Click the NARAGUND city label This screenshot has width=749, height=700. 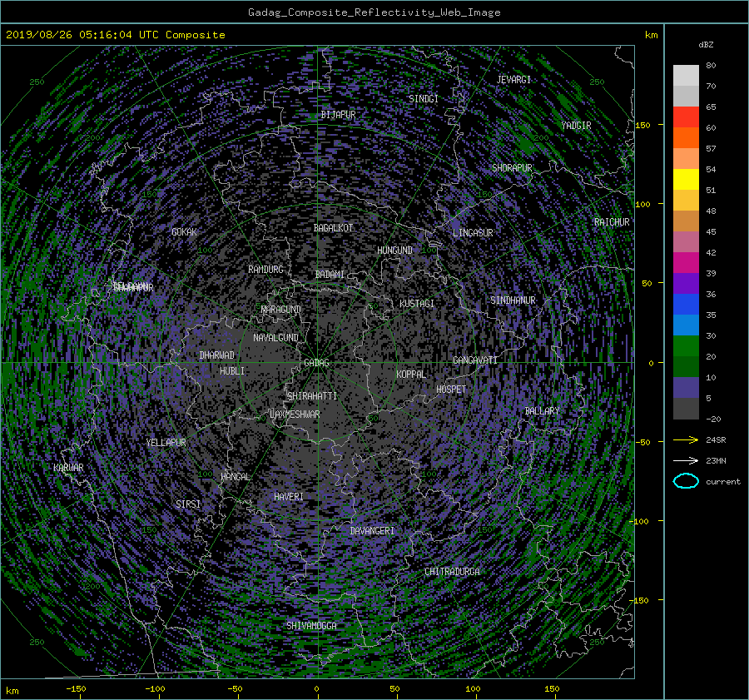pyautogui.click(x=281, y=310)
